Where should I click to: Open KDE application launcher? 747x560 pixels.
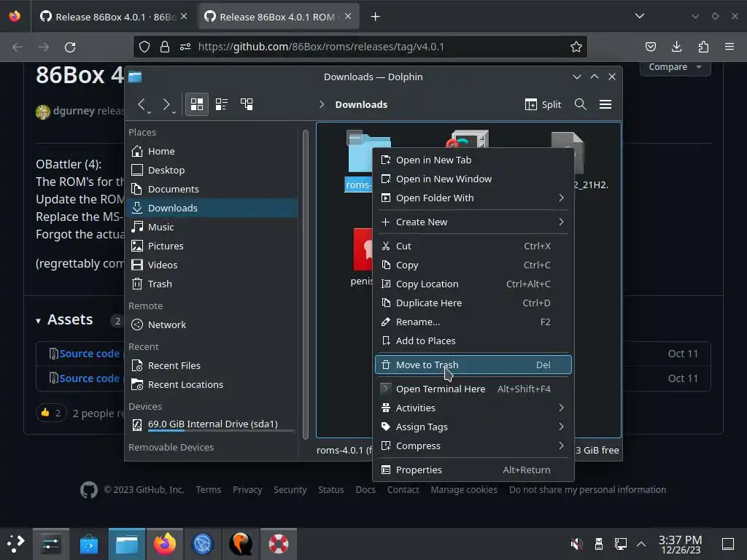pos(16,543)
